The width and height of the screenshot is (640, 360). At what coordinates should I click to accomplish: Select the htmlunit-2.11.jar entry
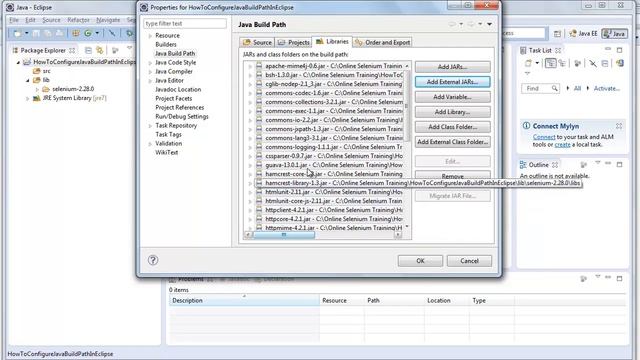point(329,192)
